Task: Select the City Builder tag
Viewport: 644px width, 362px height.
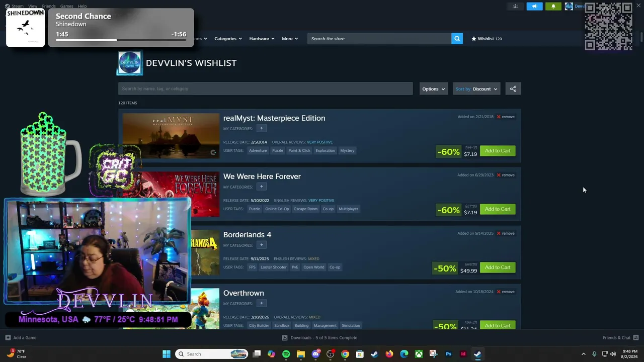Action: tap(259, 325)
